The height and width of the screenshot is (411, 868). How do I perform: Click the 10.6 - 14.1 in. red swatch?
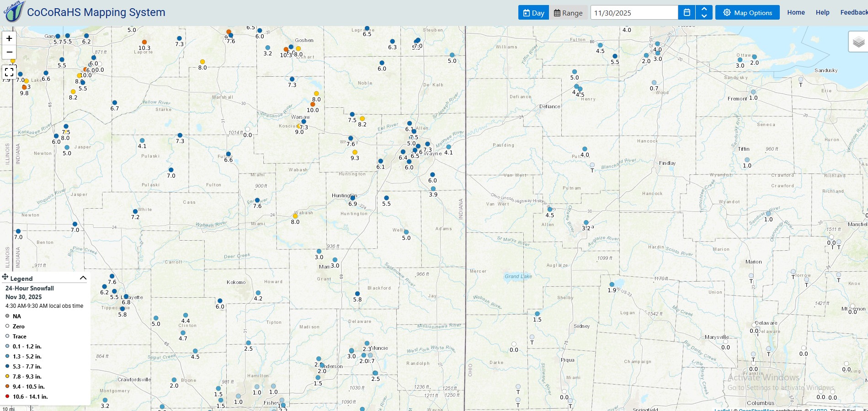pyautogui.click(x=7, y=396)
